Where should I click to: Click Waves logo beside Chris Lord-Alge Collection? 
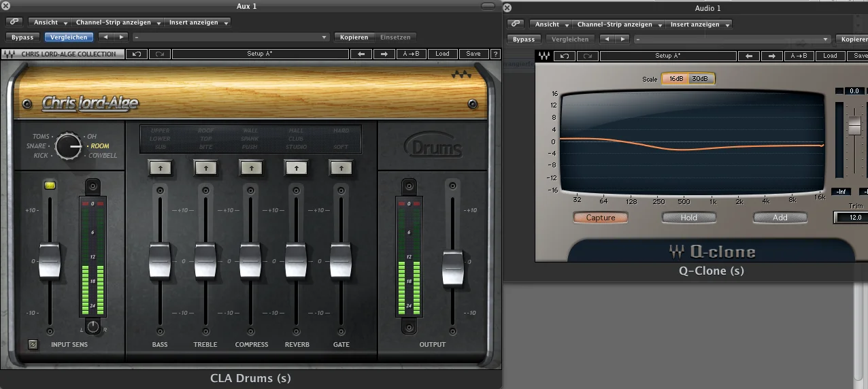[x=10, y=54]
